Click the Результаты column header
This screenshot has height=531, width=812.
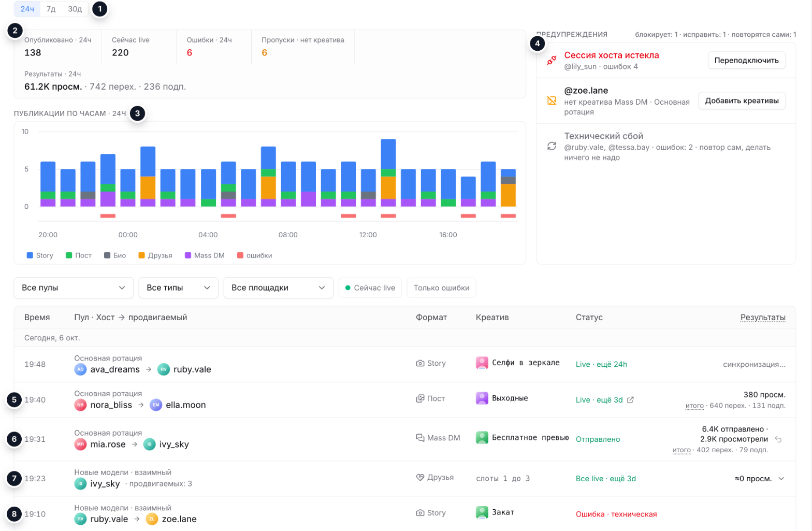[763, 318]
